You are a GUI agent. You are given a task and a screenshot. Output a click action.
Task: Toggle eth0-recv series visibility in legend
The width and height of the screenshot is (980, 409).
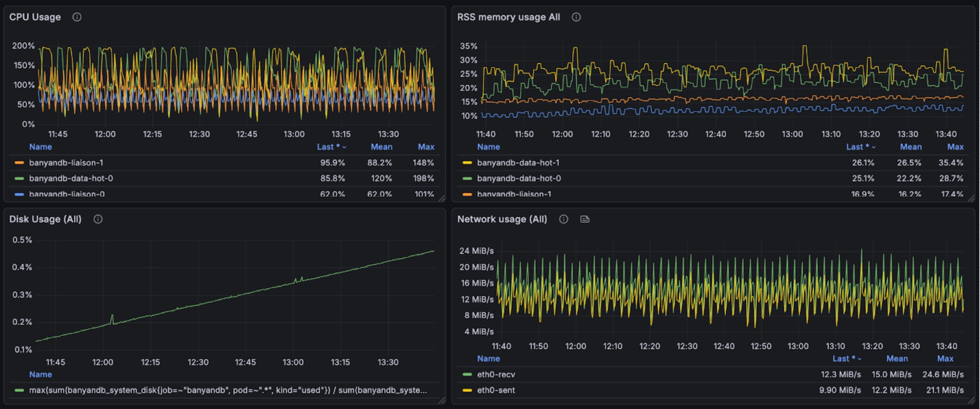(496, 374)
